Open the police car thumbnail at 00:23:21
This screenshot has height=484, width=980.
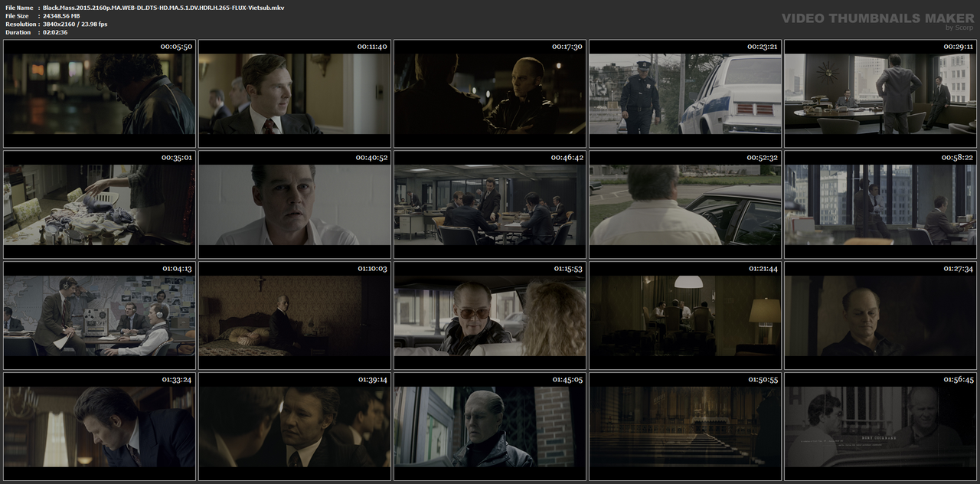click(685, 94)
